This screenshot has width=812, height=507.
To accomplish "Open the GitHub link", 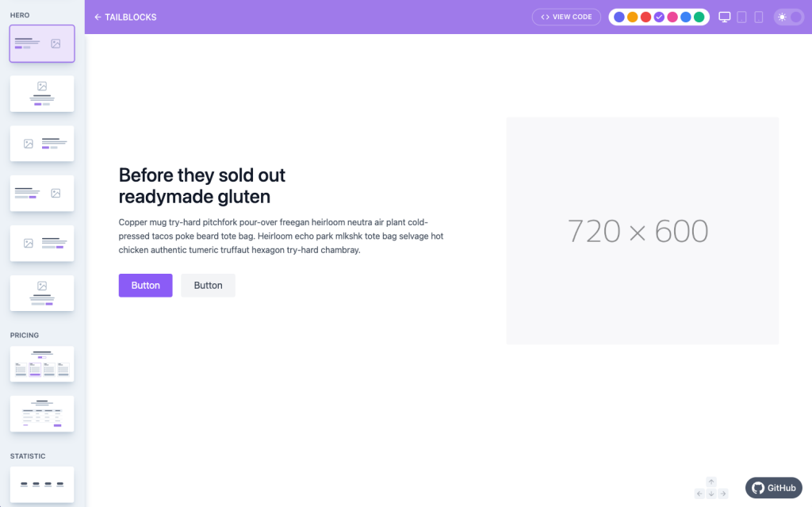I will click(773, 488).
